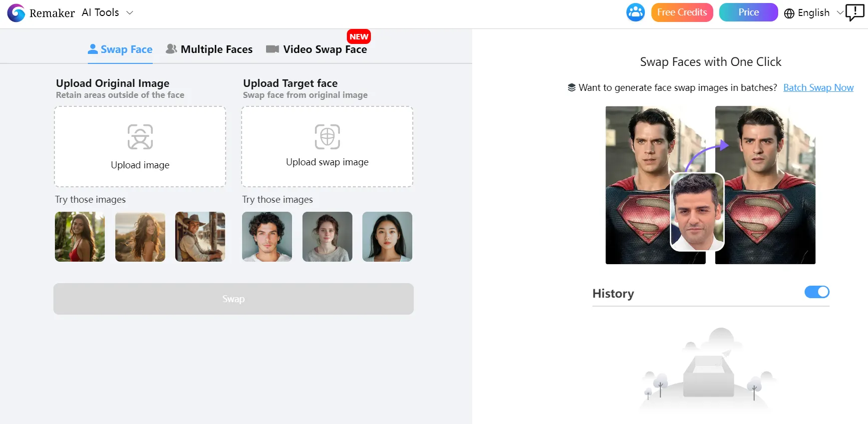Click the Upload swap image face icon
868x424 pixels.
pos(327,137)
